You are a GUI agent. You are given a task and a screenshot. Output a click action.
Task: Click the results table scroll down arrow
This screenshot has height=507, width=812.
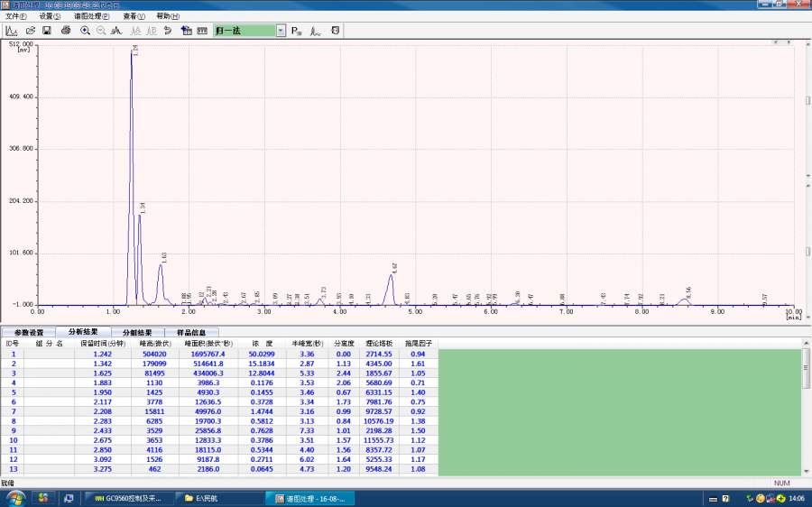807,471
